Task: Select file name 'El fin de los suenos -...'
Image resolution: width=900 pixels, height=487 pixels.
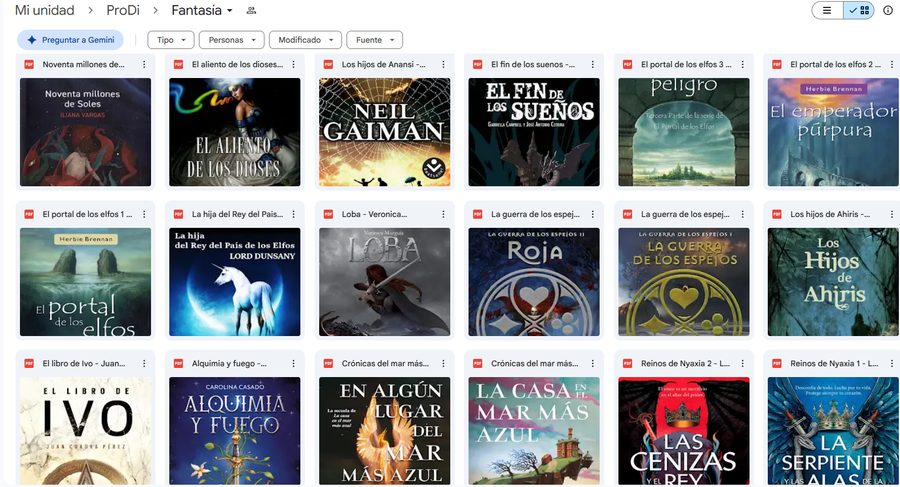Action: (533, 65)
